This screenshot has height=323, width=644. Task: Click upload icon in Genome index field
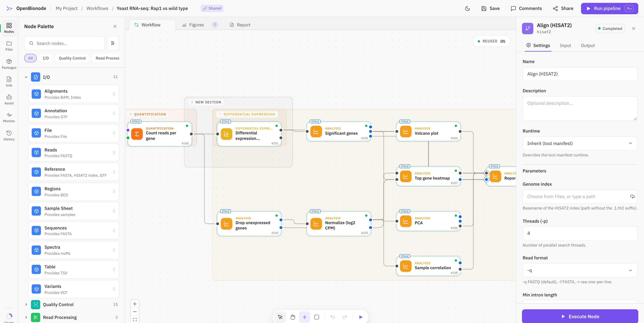pos(632,197)
